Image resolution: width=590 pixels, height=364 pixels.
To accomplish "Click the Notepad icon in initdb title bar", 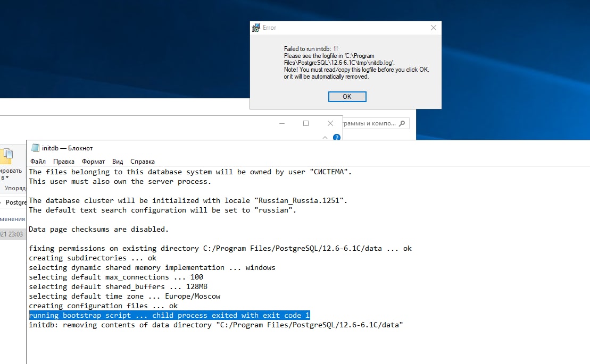I will [35, 148].
